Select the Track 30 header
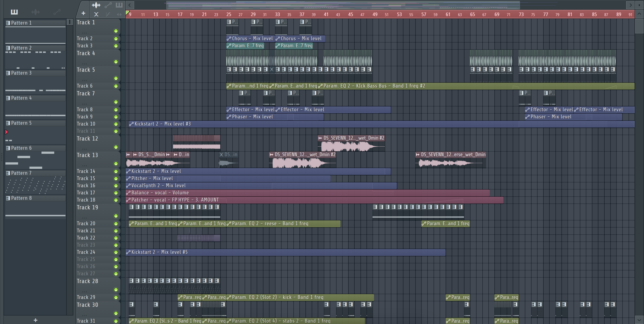Viewport: 644px width, 324px height. [x=98, y=309]
